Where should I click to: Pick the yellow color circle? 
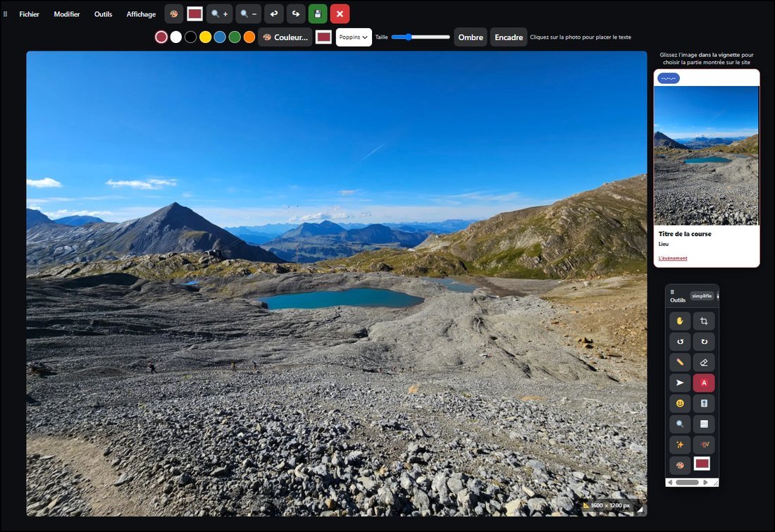205,37
